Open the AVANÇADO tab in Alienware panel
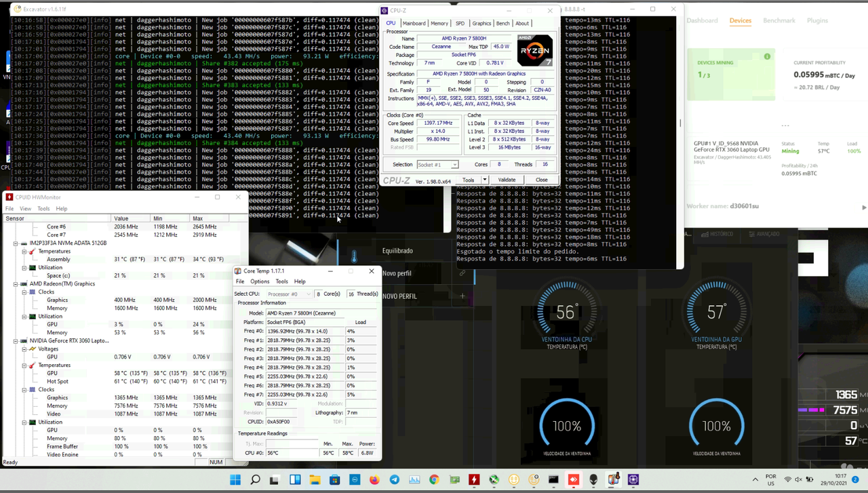This screenshot has width=868, height=493. pyautogui.click(x=764, y=234)
